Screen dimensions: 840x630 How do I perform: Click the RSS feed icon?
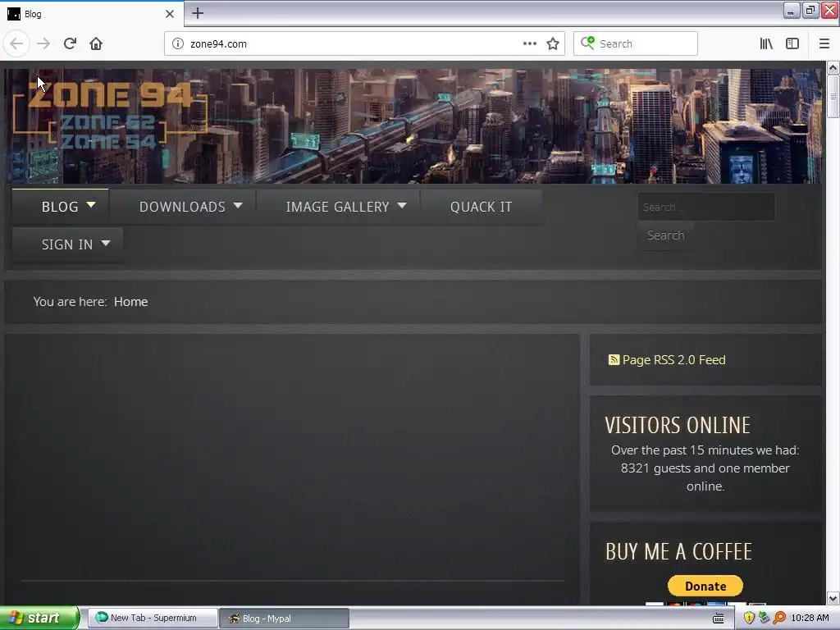pyautogui.click(x=614, y=359)
